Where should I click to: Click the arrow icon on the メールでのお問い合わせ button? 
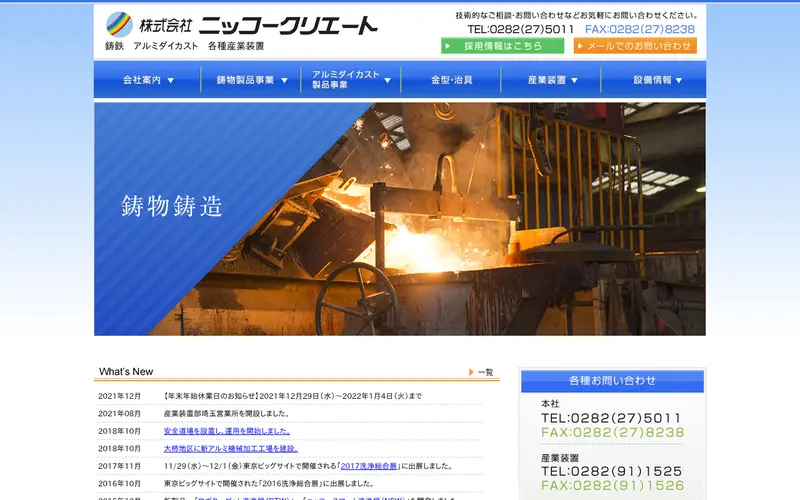pyautogui.click(x=580, y=46)
